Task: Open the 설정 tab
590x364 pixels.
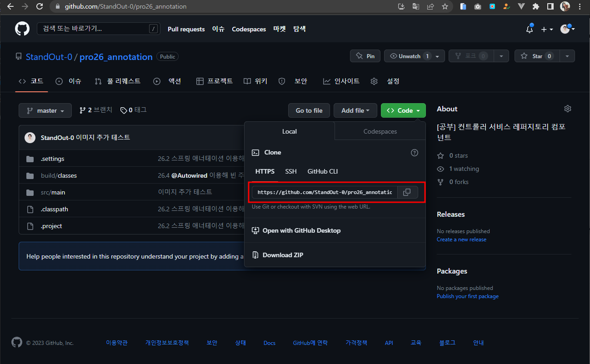Action: pos(385,81)
